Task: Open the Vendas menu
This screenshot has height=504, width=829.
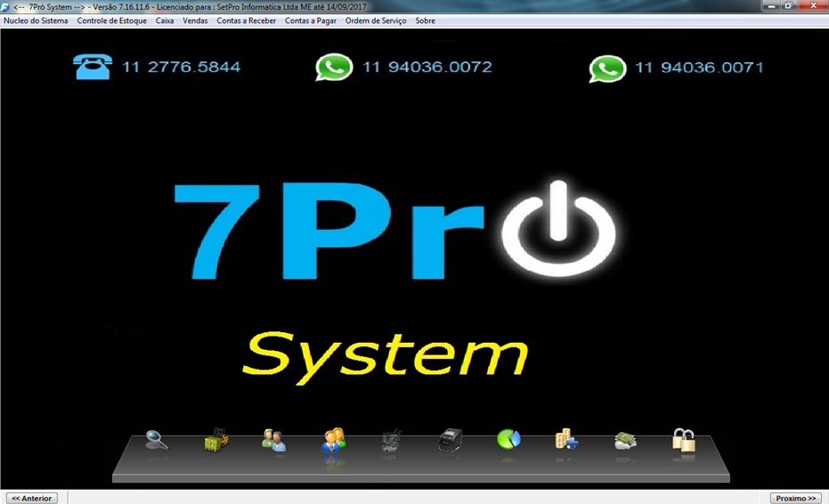Action: click(x=195, y=20)
